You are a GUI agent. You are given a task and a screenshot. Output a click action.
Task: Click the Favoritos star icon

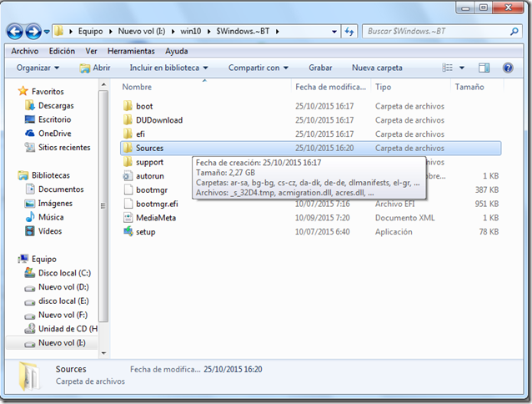click(23, 91)
